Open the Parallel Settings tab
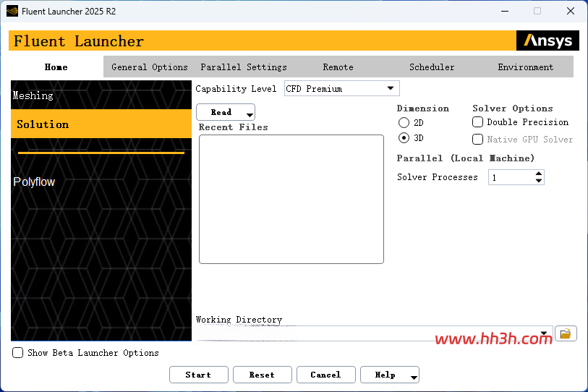 [244, 67]
